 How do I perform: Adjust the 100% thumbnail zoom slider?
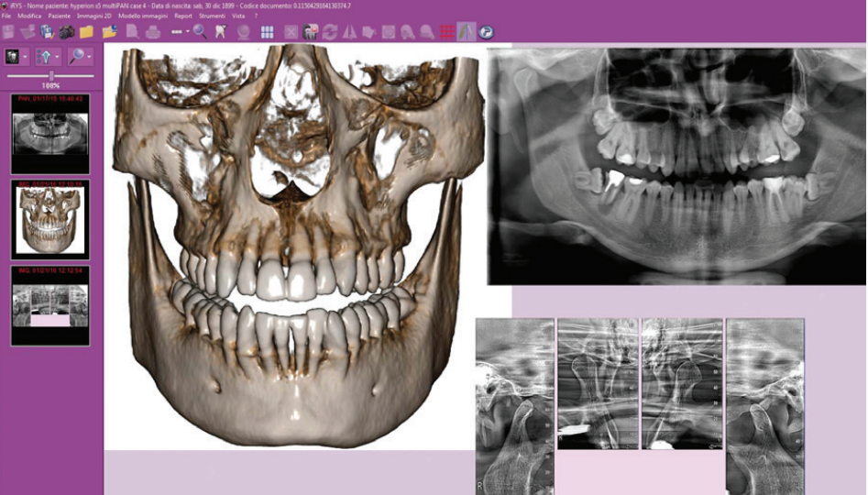coord(51,76)
